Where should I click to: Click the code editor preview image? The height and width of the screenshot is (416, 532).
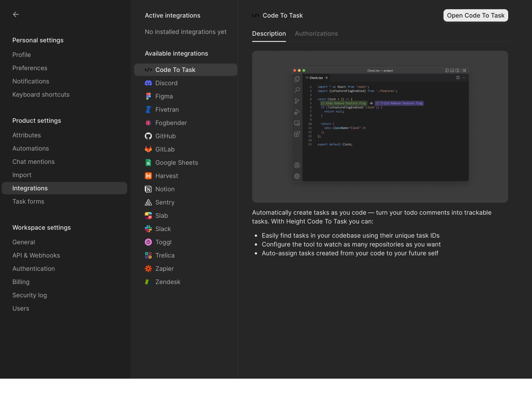380,126
